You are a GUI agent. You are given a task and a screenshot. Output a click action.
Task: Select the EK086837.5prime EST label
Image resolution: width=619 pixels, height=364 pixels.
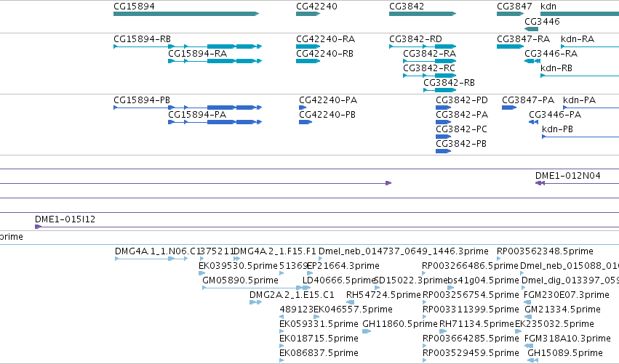point(319,353)
